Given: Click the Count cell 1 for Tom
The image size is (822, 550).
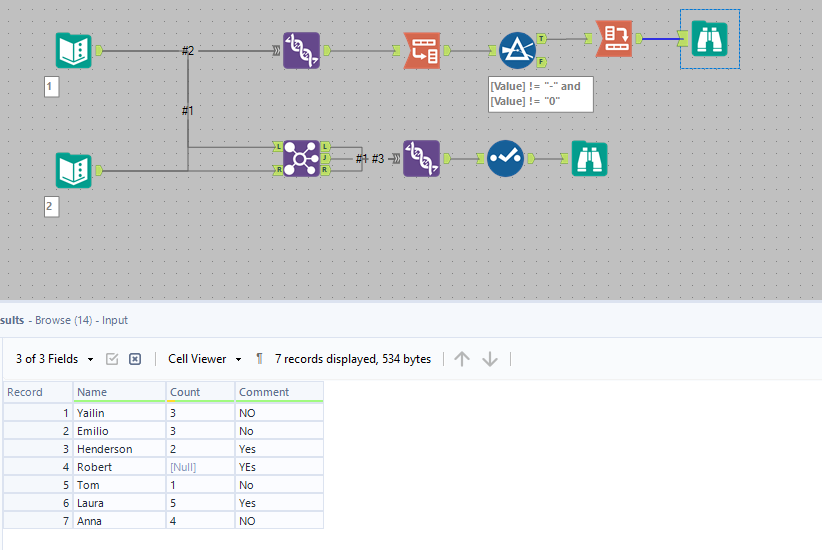Looking at the screenshot, I should point(200,485).
